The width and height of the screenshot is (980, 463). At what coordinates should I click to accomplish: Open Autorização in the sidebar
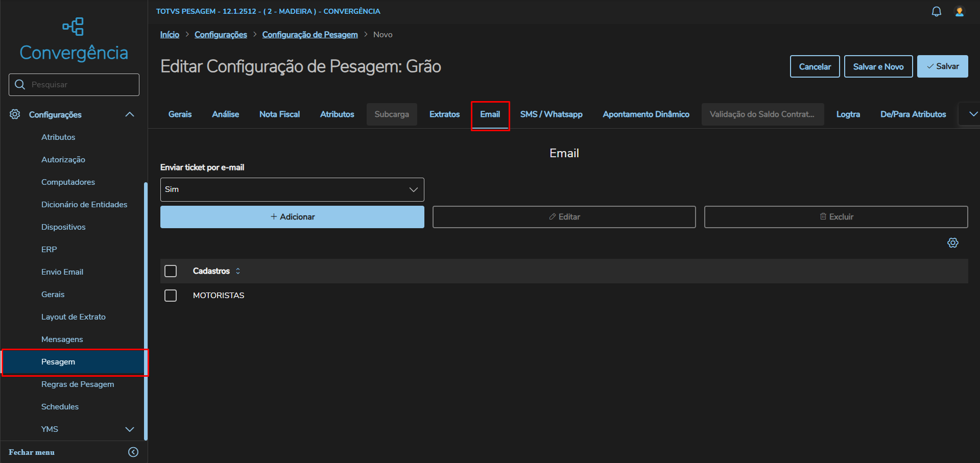pyautogui.click(x=63, y=160)
